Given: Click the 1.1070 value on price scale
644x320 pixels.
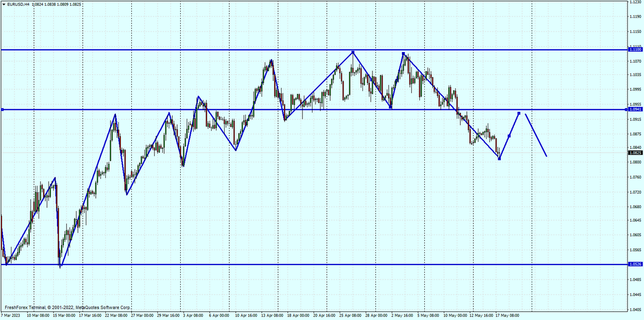Looking at the screenshot, I should tap(636, 61).
